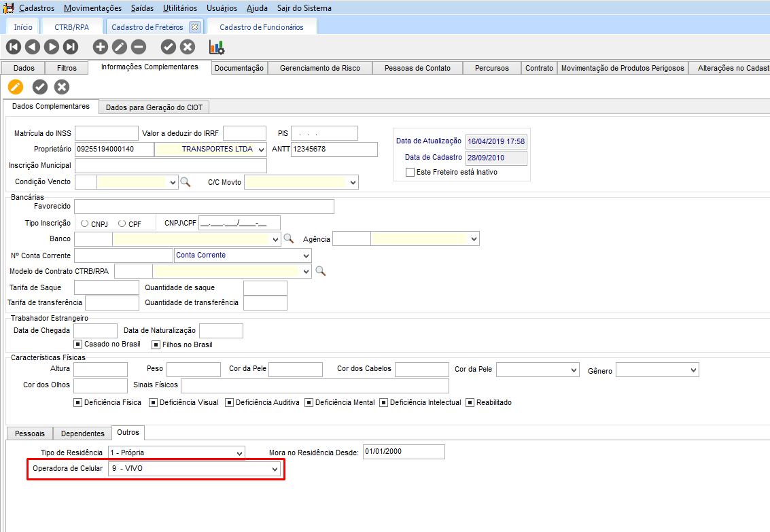This screenshot has height=532, width=770.
Task: Search bank with magnifier icon beside Banco
Action: (x=289, y=238)
